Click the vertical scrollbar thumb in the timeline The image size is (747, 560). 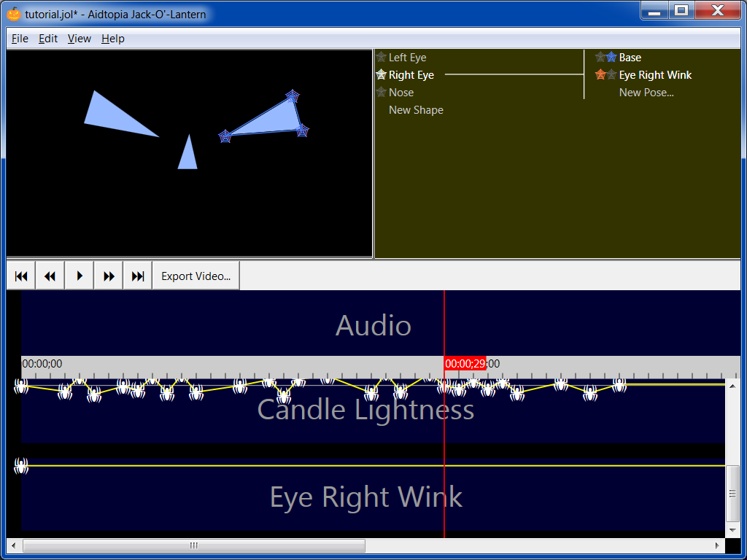coord(732,494)
